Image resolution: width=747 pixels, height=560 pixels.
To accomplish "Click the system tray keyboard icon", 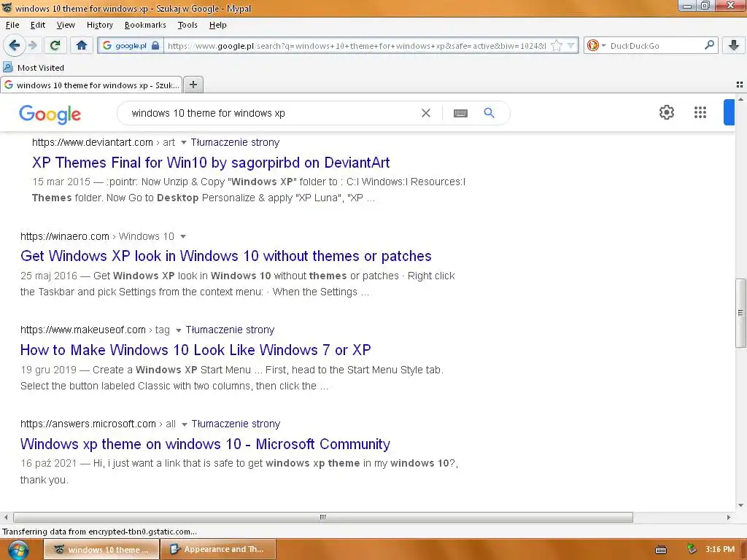I will pyautogui.click(x=661, y=550).
